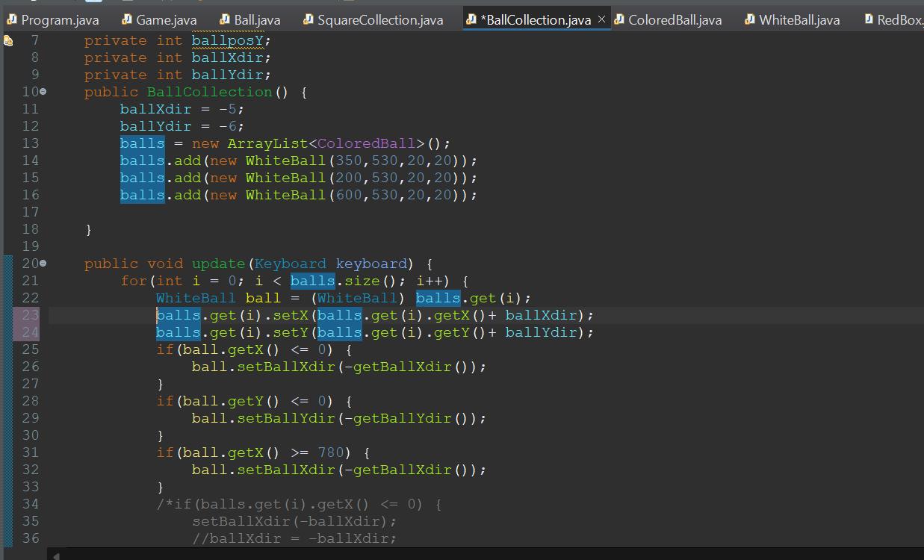Viewport: 924px width, 560px height.
Task: Click the highlighted balls variable on line 13
Action: pos(142,143)
